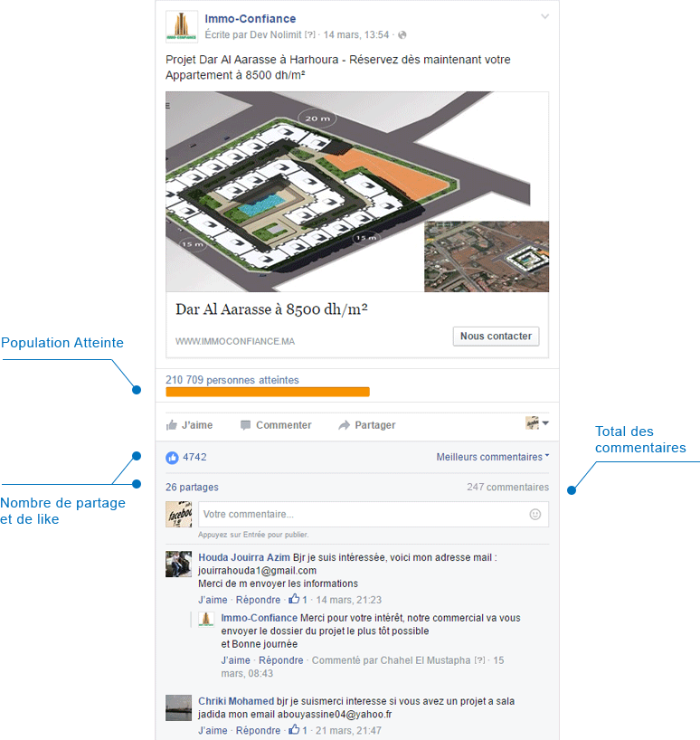Click Répondre under the Immo-Confiance reply
The width and height of the screenshot is (700, 740).
coord(280,660)
